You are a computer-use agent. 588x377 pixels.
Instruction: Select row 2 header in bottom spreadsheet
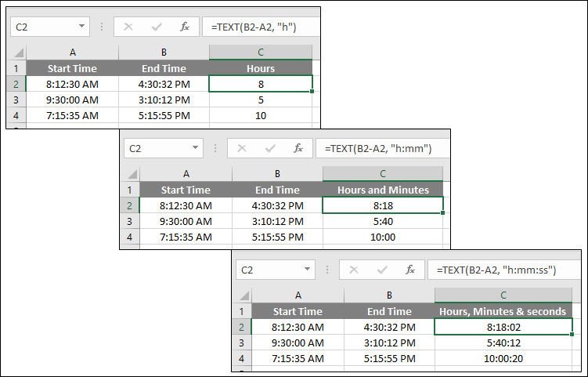point(241,327)
